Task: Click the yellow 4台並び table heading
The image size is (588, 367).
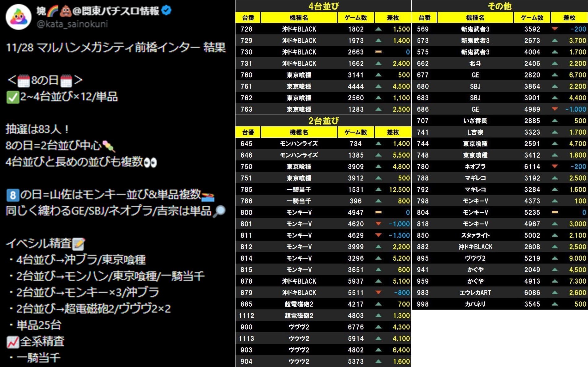Action: pos(323,6)
